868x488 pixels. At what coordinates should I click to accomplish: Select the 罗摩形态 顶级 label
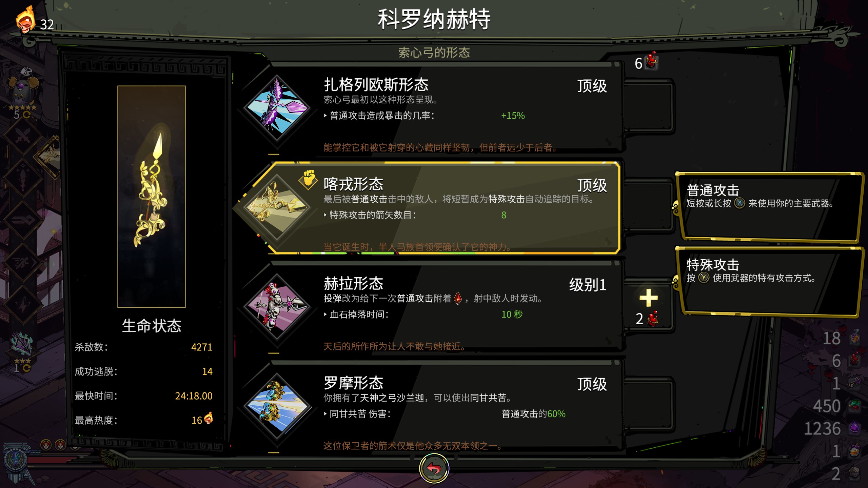click(592, 384)
